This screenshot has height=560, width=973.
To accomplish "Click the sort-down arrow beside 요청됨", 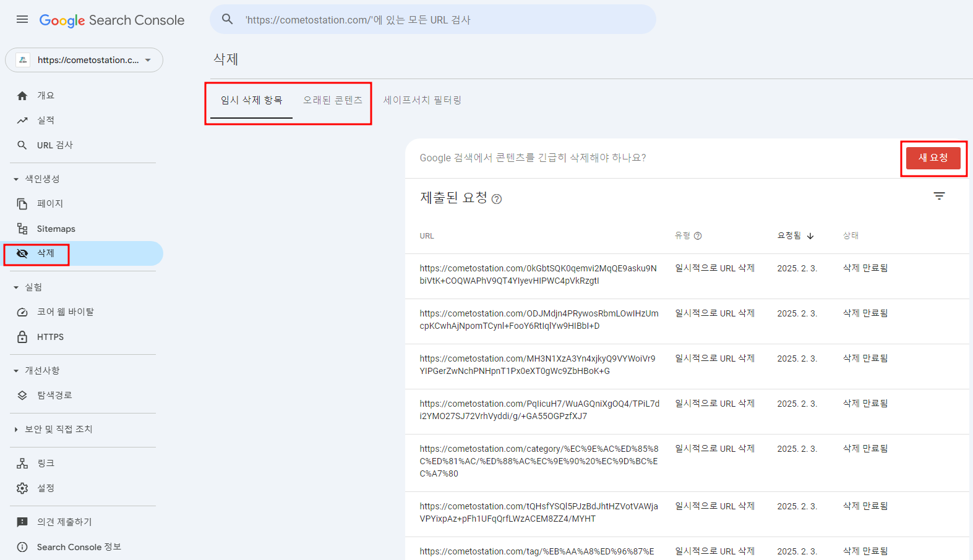I will (x=810, y=236).
